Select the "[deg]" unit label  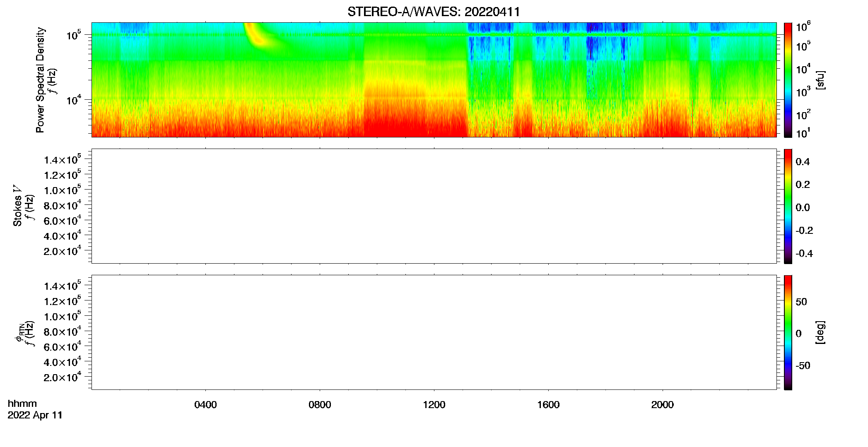(820, 332)
